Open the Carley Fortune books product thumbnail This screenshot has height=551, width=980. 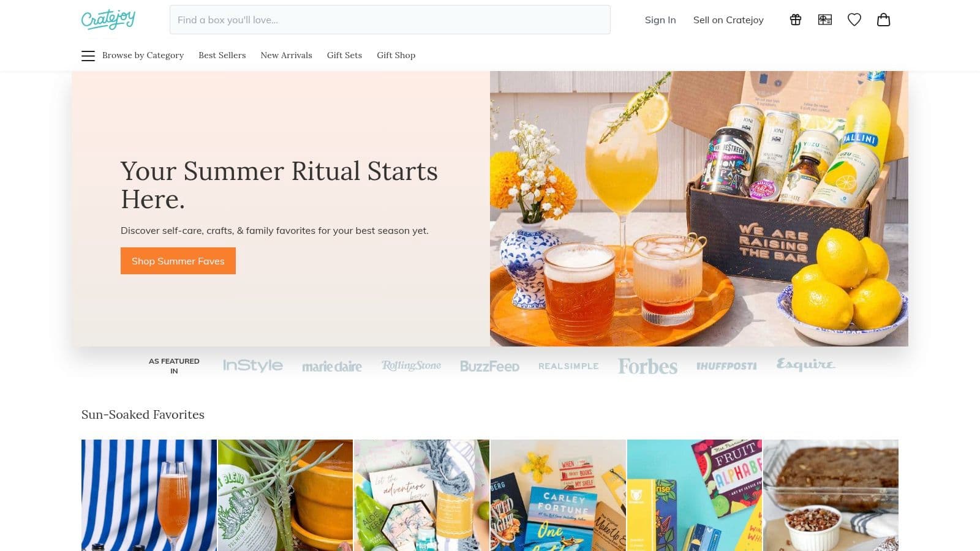(x=558, y=495)
